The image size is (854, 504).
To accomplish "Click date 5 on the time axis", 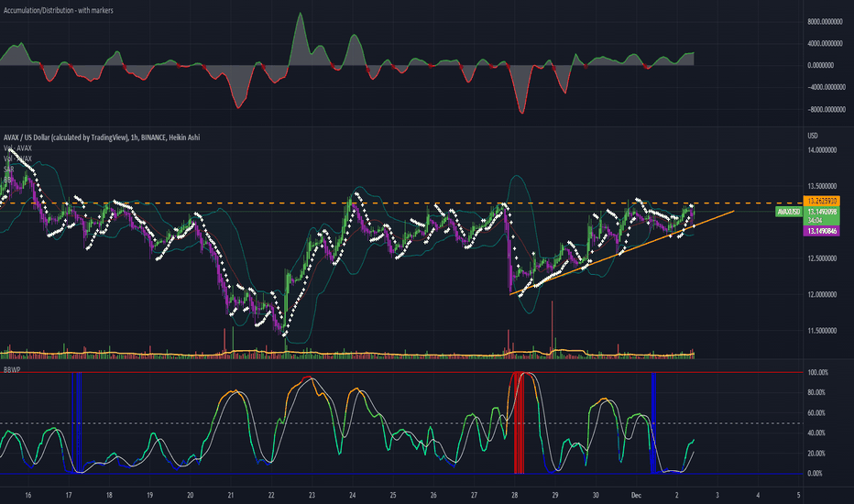I will tap(798, 495).
